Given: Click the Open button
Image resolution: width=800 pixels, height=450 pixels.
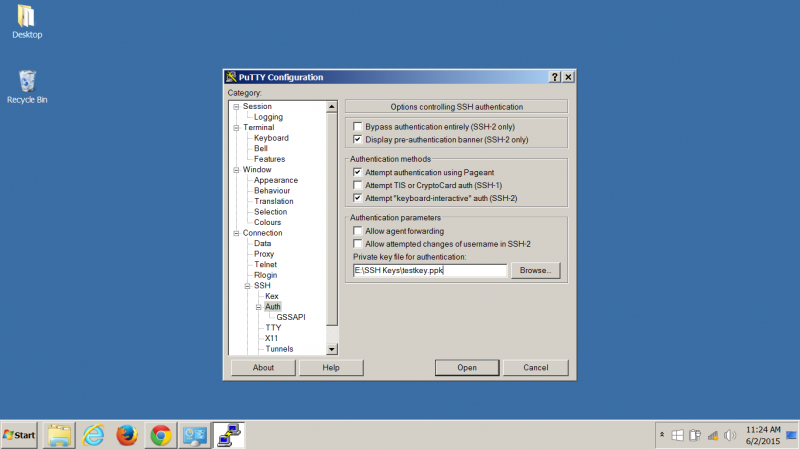Looking at the screenshot, I should [467, 367].
